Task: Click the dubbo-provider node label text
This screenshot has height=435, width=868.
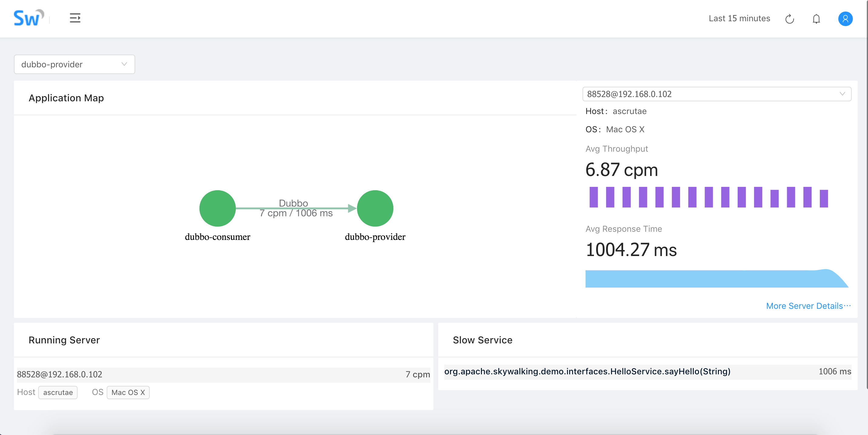Action: (x=375, y=237)
